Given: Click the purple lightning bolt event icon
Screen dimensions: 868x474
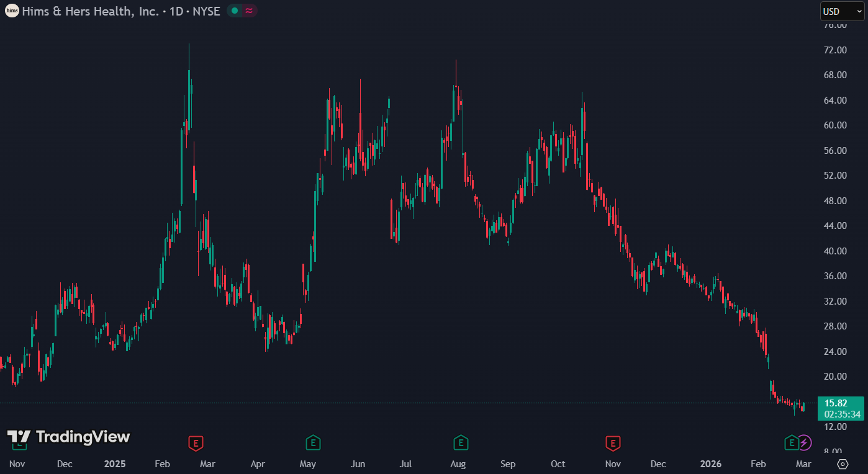Looking at the screenshot, I should 804,443.
